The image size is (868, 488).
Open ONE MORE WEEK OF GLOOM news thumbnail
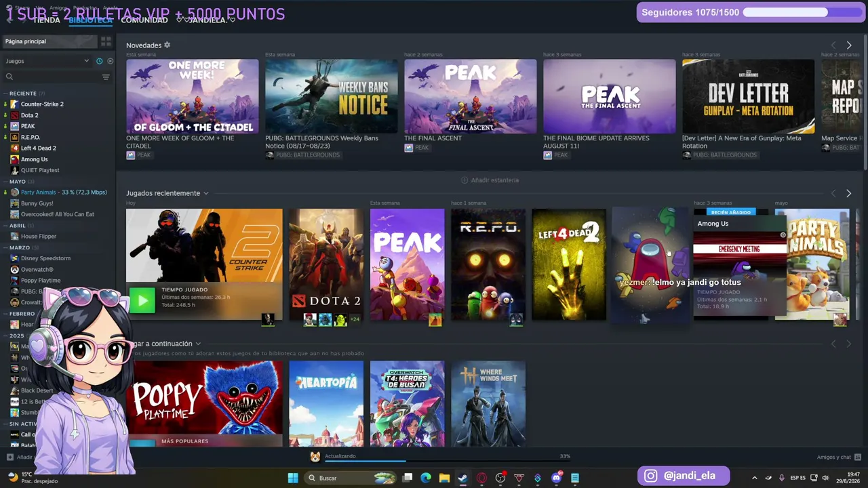(193, 96)
